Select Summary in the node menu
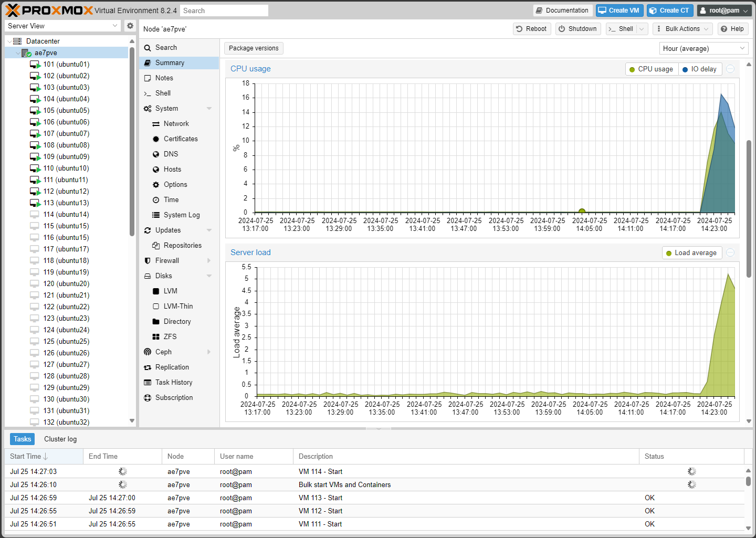This screenshot has width=756, height=538. pyautogui.click(x=170, y=62)
